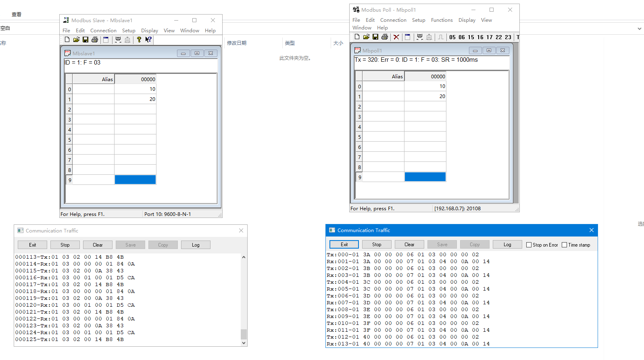Open Connection menu in Modbus Poll

pyautogui.click(x=393, y=20)
